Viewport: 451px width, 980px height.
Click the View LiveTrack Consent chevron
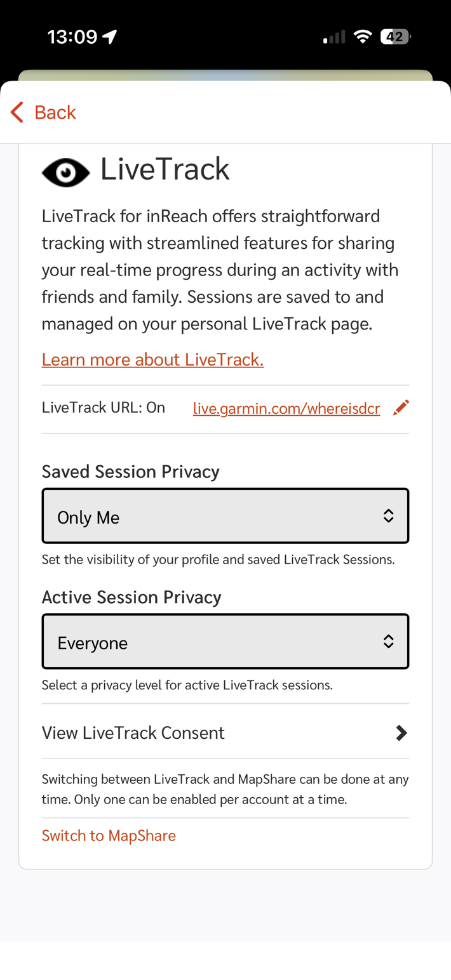point(401,733)
